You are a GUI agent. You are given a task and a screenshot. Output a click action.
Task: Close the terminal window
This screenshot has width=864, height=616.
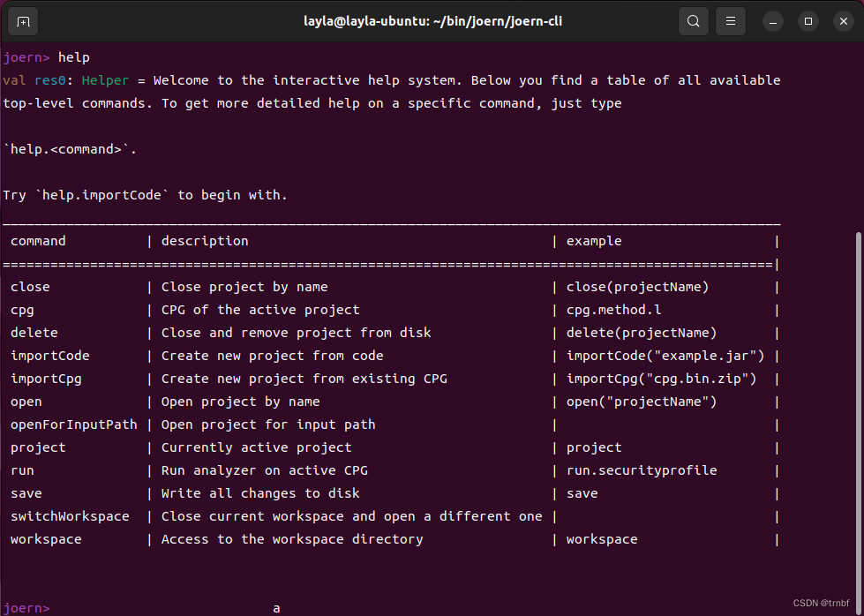842,21
